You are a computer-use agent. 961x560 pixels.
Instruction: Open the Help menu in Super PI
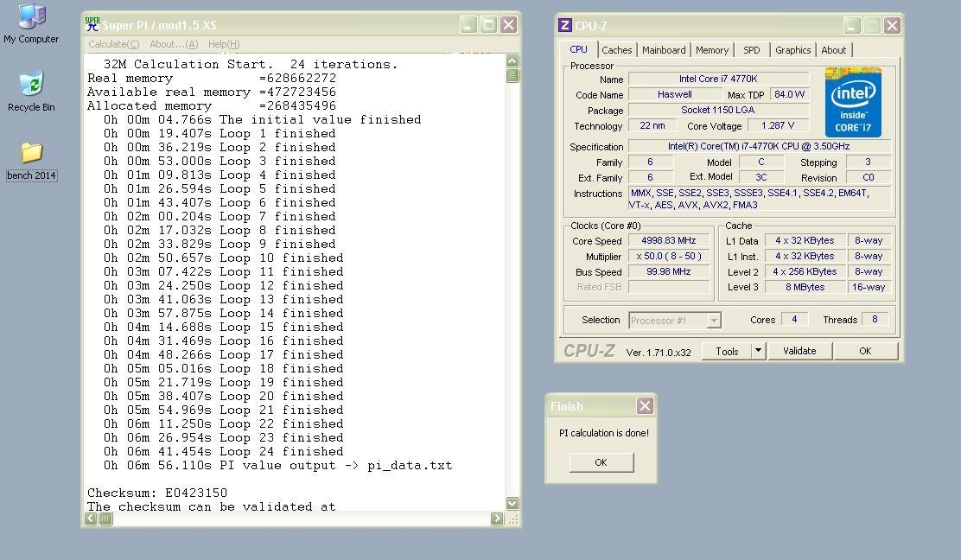224,44
